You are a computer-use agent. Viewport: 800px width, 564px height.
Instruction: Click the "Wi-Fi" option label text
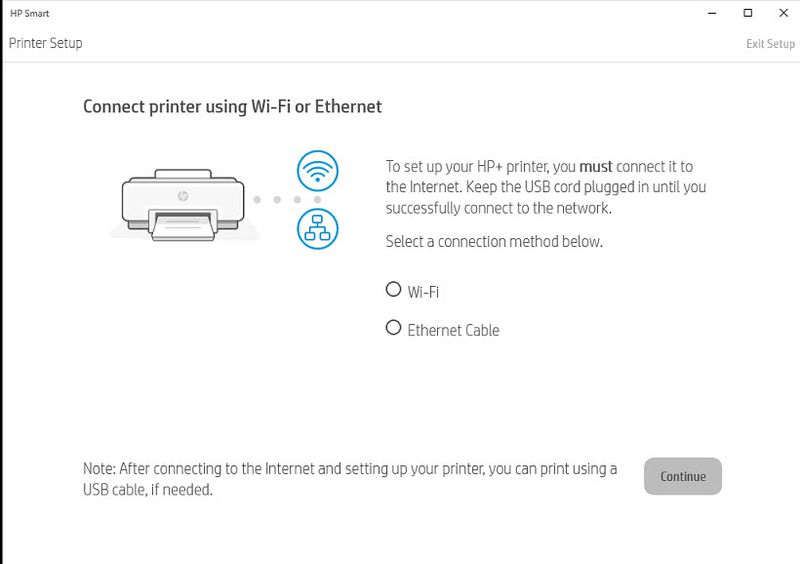tap(423, 292)
